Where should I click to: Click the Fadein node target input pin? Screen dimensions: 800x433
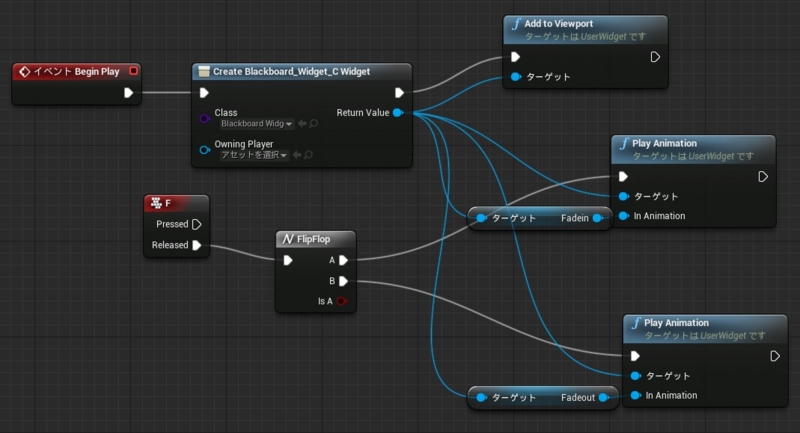pos(481,218)
